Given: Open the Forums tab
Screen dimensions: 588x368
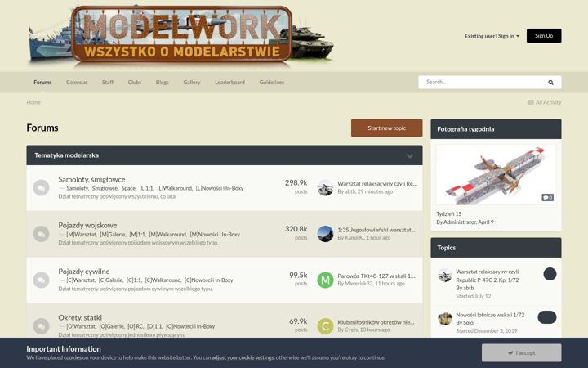Looking at the screenshot, I should [x=42, y=83].
